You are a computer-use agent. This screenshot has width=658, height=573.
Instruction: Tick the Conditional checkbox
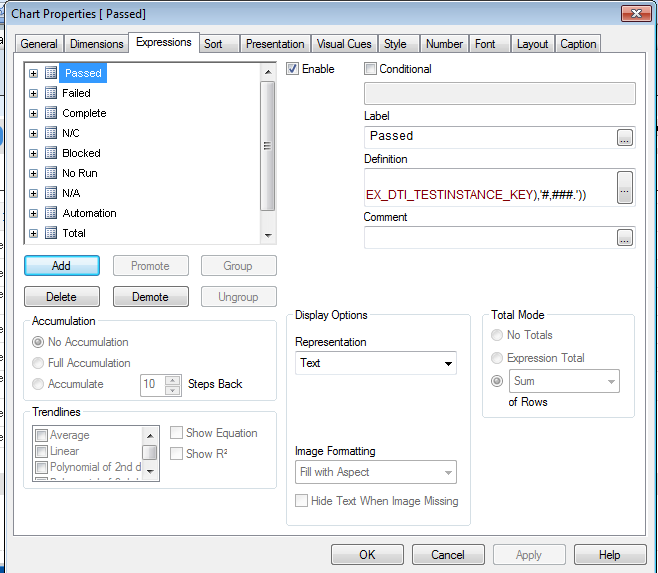(x=370, y=68)
